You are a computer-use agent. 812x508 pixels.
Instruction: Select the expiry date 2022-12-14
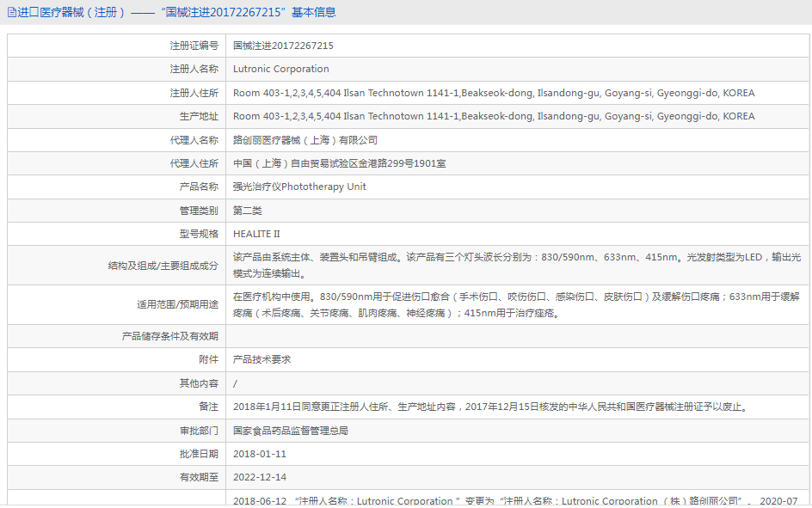click(x=260, y=477)
